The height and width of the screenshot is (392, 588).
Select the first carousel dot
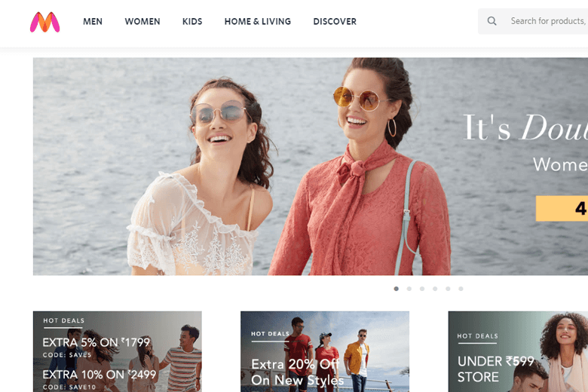(x=397, y=289)
